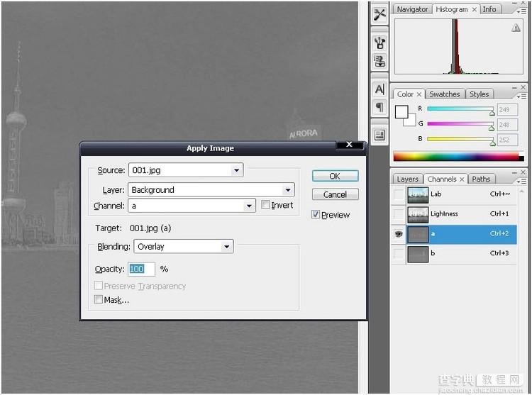This screenshot has height=395, width=532.
Task: Close the Channels tab with its x
Action: tap(462, 179)
